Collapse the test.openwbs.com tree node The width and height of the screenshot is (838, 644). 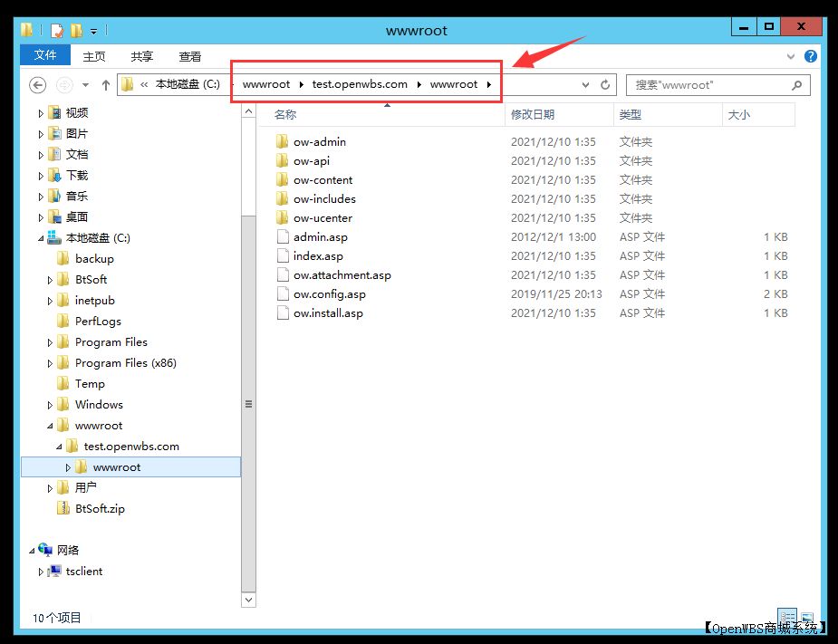click(x=59, y=447)
